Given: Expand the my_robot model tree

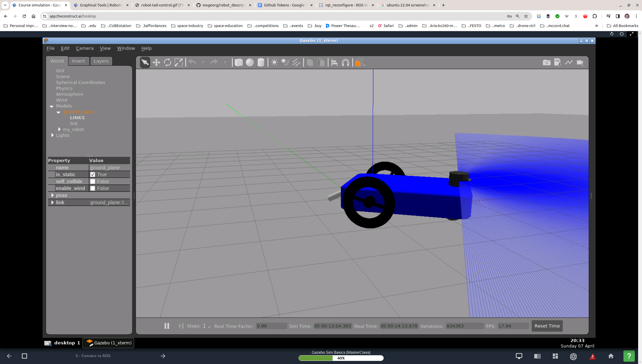Looking at the screenshot, I should 59,129.
